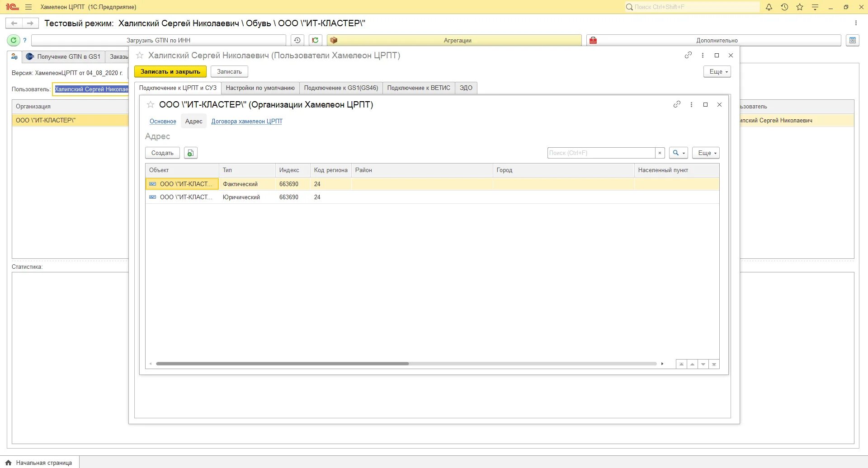868x468 pixels.
Task: Select Адрес section in organization form
Action: pyautogui.click(x=194, y=121)
